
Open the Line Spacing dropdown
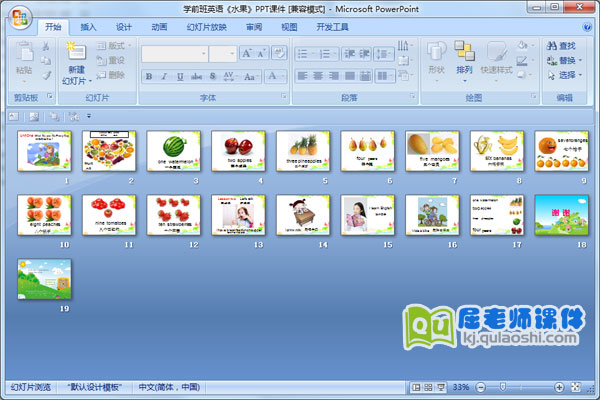[385, 54]
